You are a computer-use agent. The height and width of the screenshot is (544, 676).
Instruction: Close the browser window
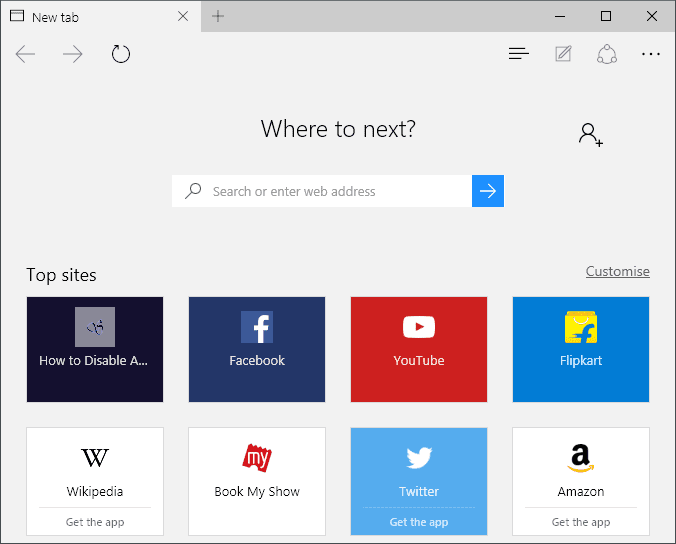pyautogui.click(x=652, y=16)
